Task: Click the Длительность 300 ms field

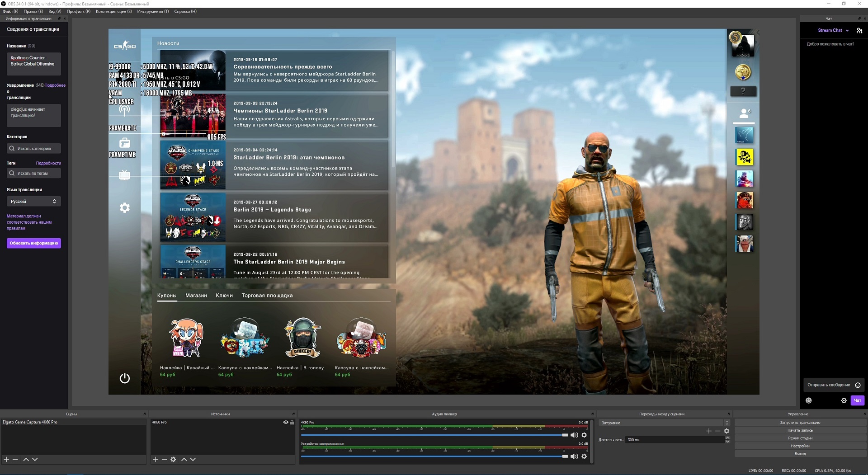Action: [x=675, y=440]
